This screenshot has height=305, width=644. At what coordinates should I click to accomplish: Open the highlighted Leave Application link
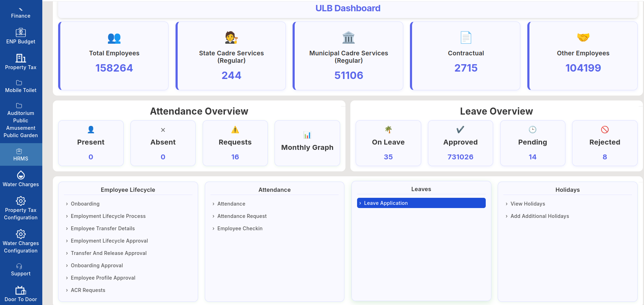pos(421,203)
